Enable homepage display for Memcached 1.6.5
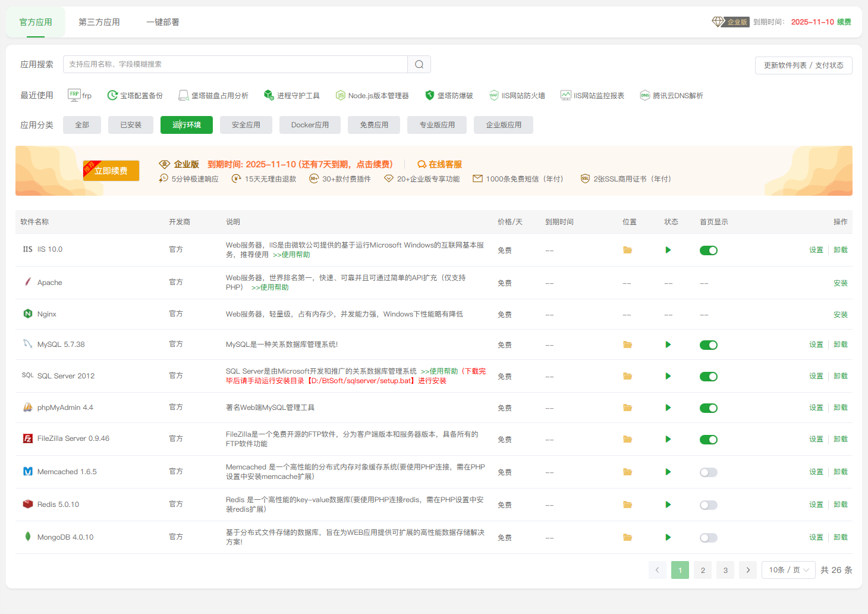This screenshot has width=868, height=614. [708, 472]
